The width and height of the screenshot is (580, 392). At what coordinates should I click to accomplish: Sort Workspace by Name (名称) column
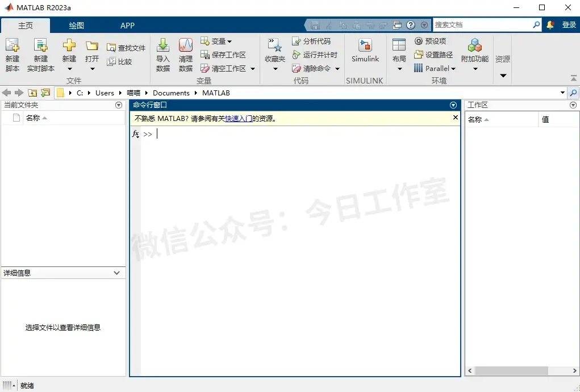click(501, 119)
